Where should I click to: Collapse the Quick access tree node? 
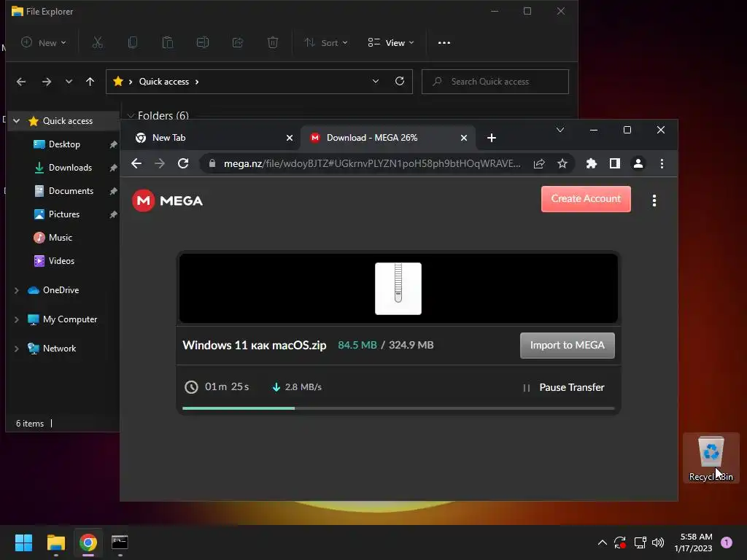pos(16,121)
